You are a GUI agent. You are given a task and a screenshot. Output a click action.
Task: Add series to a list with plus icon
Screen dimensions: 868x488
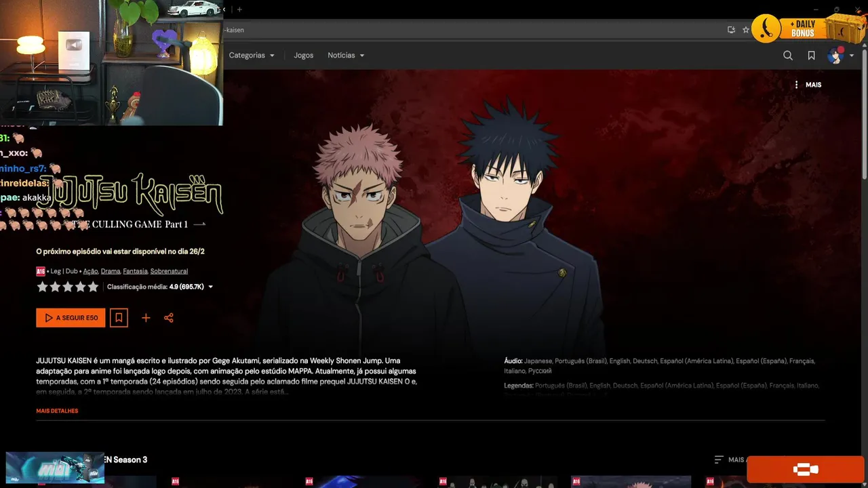pos(146,318)
